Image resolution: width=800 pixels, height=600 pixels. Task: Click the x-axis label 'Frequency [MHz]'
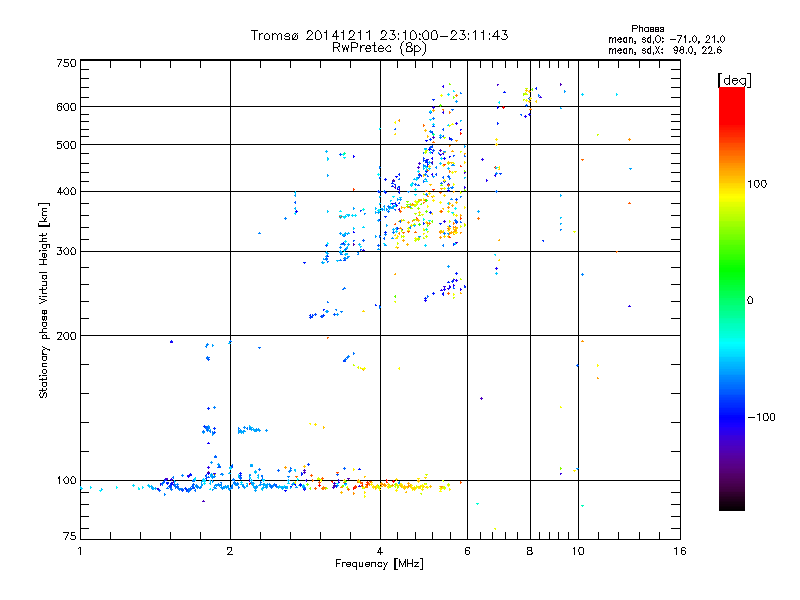379,564
